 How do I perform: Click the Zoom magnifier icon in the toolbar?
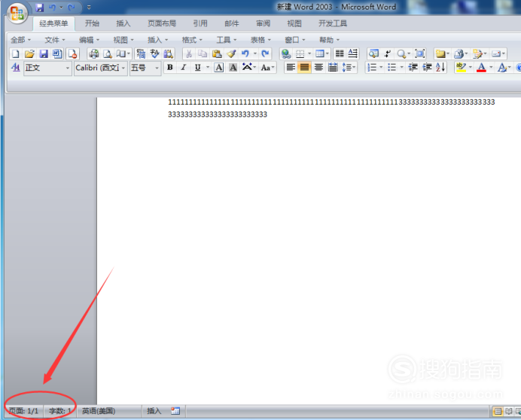(x=401, y=53)
